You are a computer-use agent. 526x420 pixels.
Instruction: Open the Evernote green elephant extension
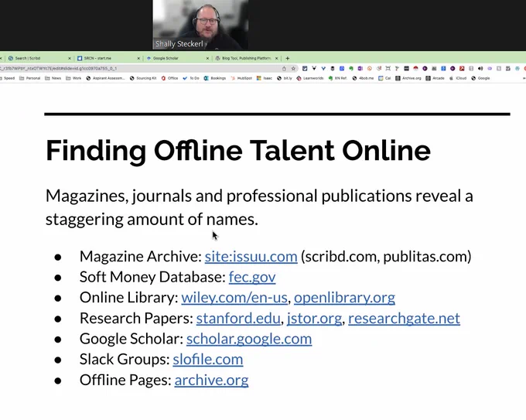tap(351, 68)
